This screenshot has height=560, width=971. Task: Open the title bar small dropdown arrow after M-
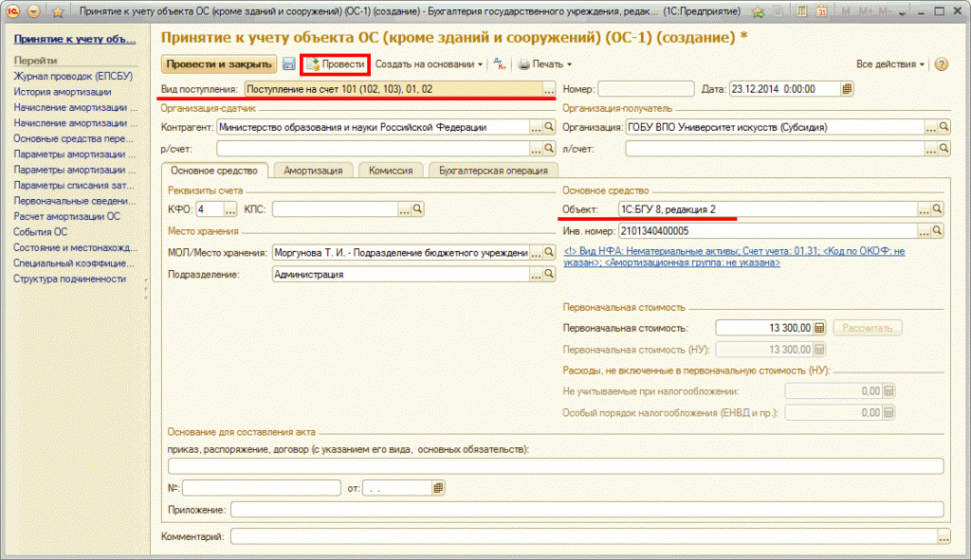click(903, 12)
